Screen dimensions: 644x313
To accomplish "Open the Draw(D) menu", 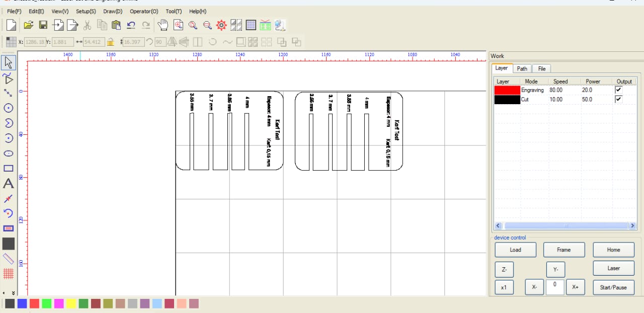I will pyautogui.click(x=113, y=11).
